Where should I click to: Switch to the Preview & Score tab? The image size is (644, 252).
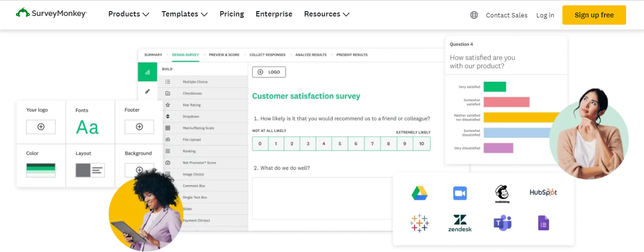click(224, 55)
